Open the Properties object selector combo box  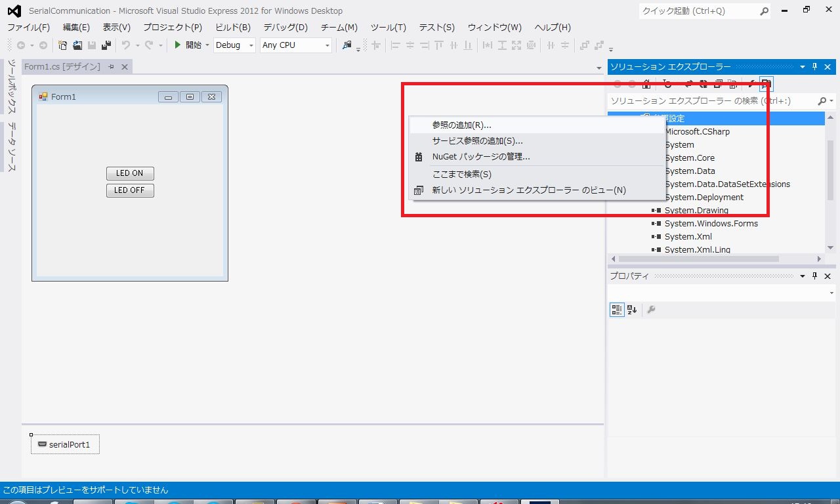point(722,293)
